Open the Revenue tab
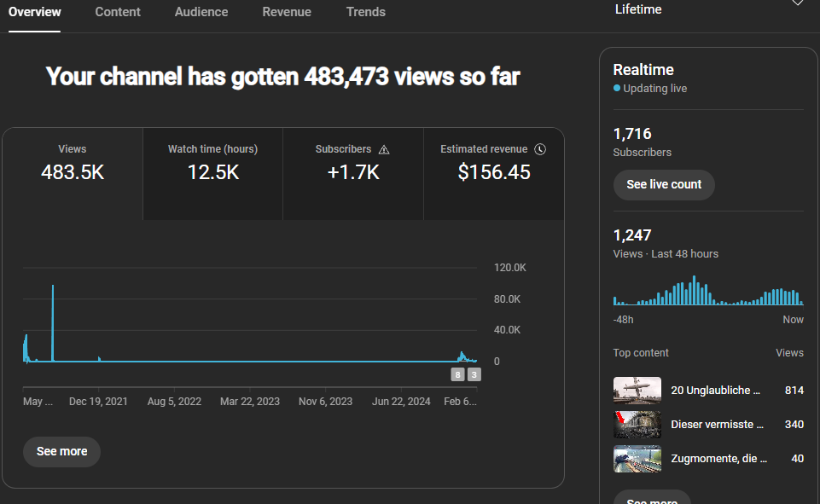The image size is (820, 504). 287,12
